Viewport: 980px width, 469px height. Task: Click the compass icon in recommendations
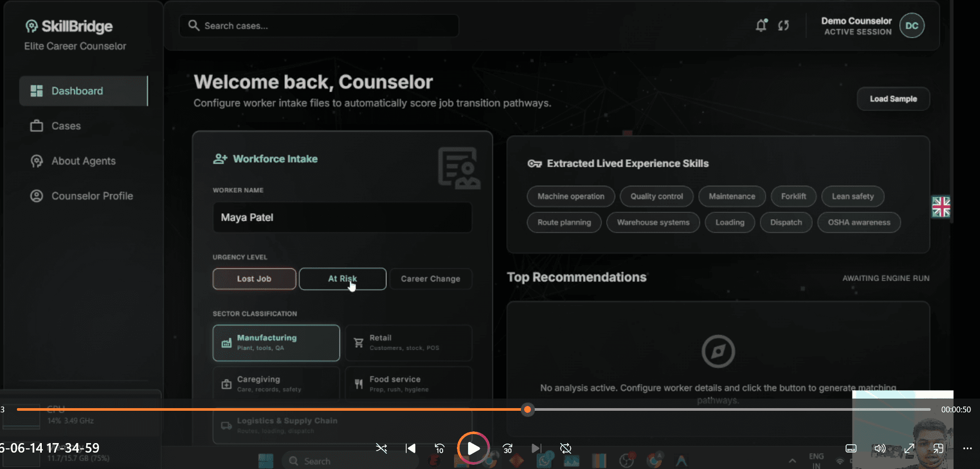(718, 351)
